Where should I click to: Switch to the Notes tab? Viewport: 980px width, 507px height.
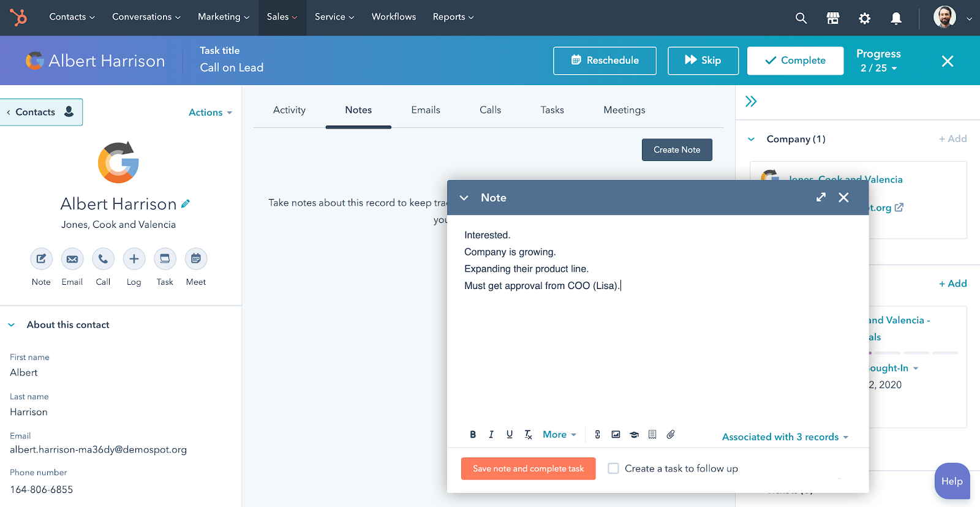click(358, 110)
